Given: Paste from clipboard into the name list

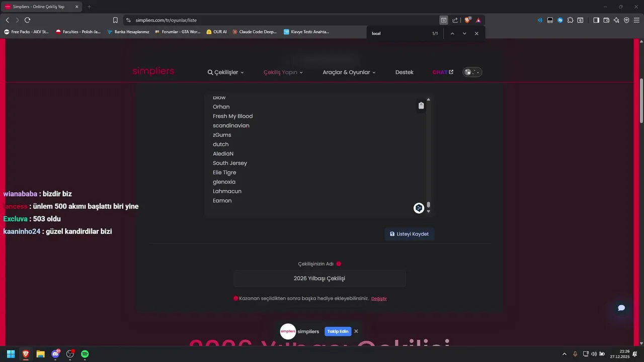Looking at the screenshot, I should click(x=421, y=106).
